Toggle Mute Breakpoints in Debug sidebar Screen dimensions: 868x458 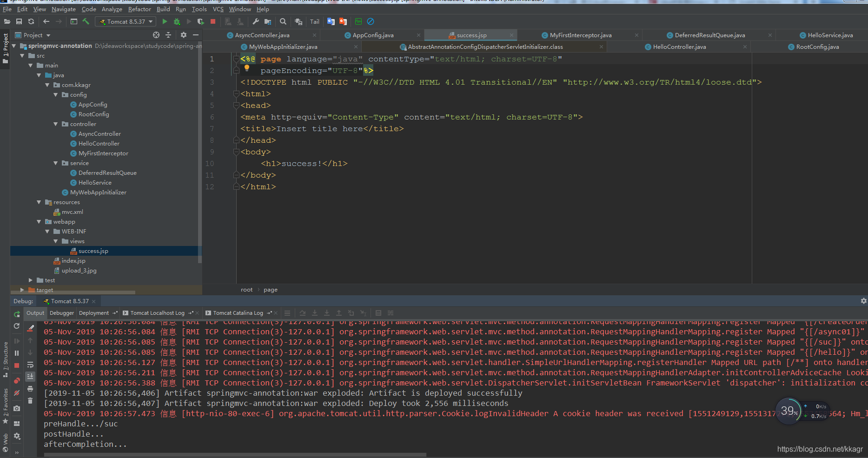click(17, 393)
